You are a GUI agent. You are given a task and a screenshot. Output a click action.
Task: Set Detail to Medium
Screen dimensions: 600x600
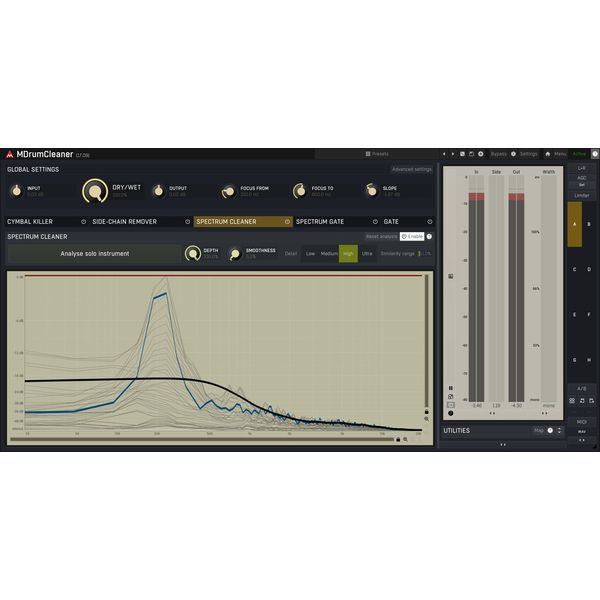pos(329,254)
